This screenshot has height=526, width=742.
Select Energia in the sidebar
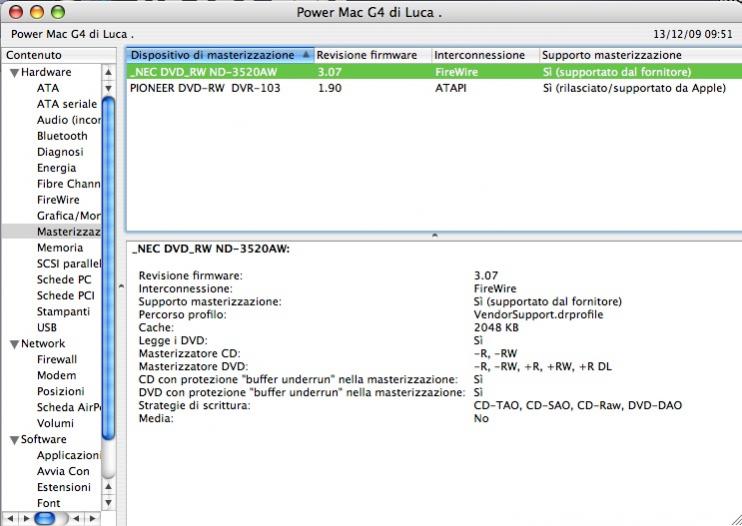(x=56, y=168)
